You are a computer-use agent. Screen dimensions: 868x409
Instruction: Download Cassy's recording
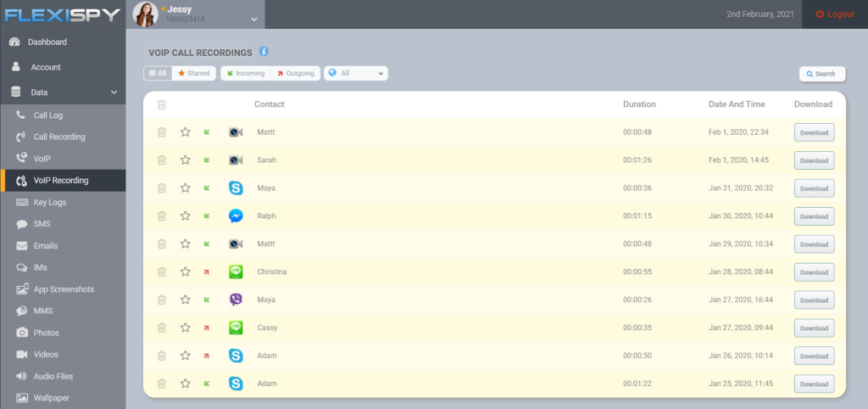click(815, 328)
